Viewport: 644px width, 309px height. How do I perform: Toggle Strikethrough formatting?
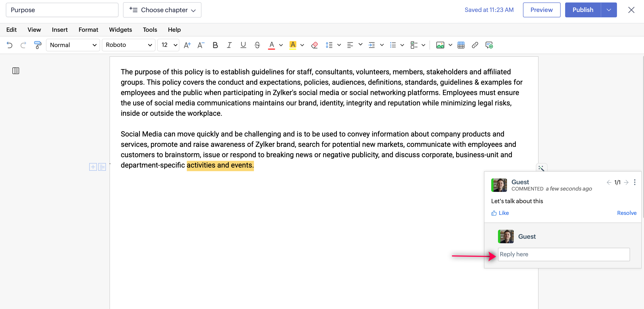257,45
